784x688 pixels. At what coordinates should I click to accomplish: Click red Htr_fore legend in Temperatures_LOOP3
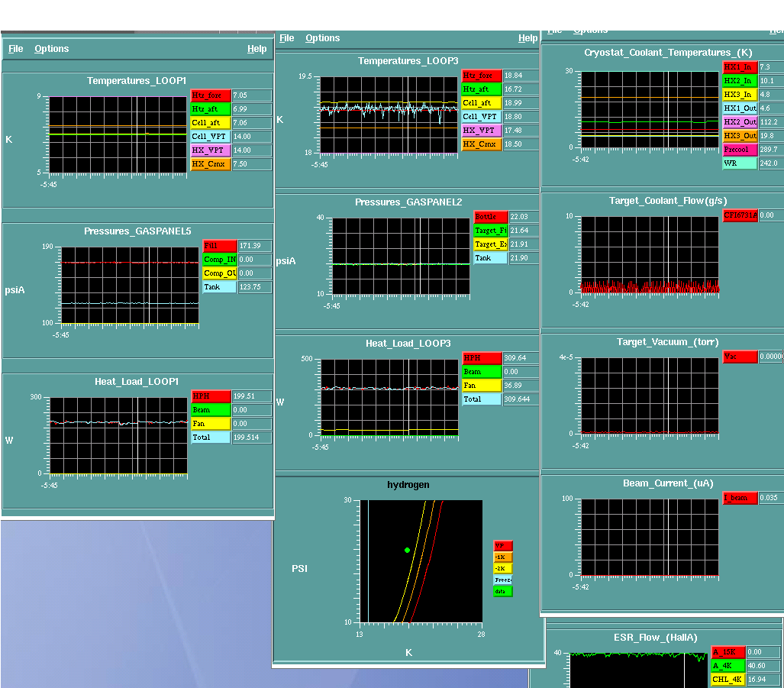482,76
